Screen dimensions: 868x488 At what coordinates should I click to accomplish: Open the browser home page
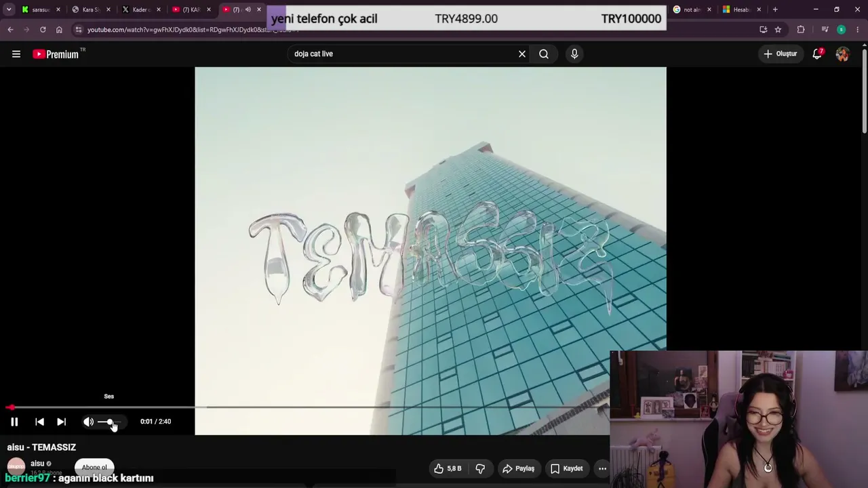[x=59, y=30]
